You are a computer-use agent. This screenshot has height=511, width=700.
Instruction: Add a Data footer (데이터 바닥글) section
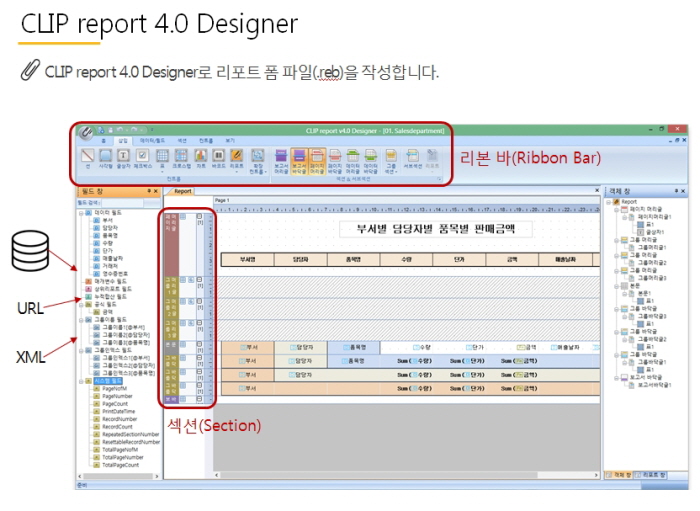point(371,162)
